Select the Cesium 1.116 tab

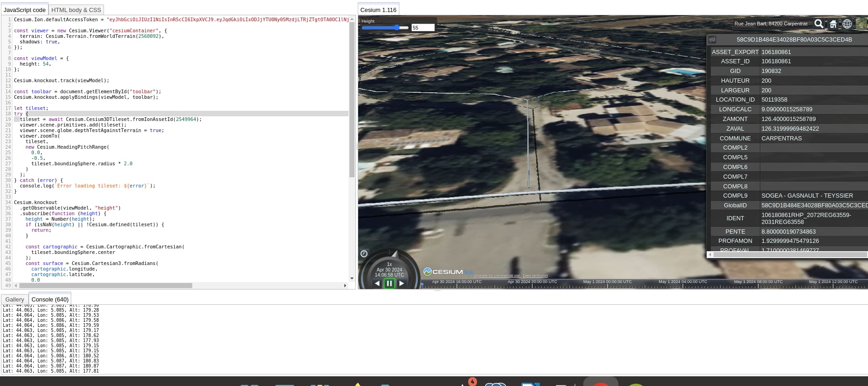(x=379, y=10)
